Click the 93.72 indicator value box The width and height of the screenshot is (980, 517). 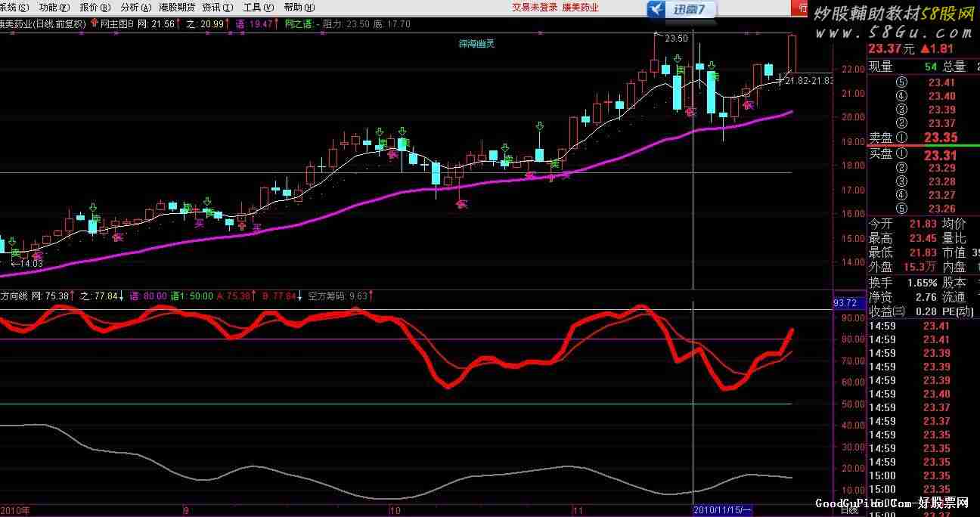click(845, 302)
